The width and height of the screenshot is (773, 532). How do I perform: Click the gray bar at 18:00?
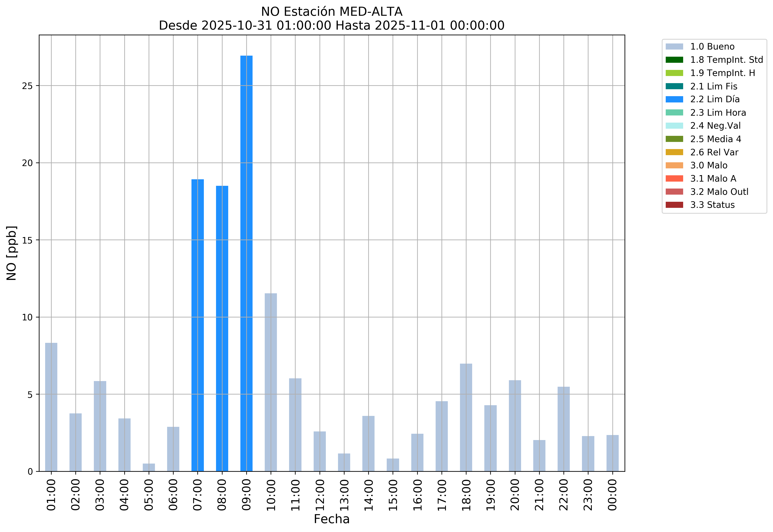point(466,417)
